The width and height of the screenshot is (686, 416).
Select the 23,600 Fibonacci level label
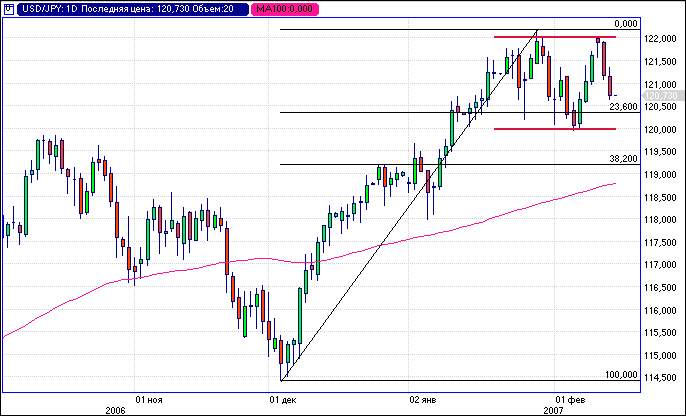[x=623, y=106]
